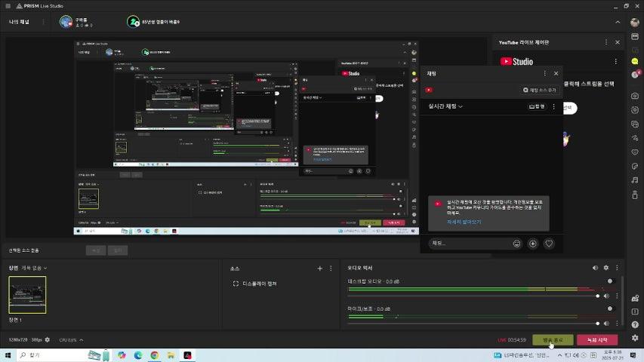Click the 채팅 소스 추가 button
644x362 pixels.
[539, 90]
